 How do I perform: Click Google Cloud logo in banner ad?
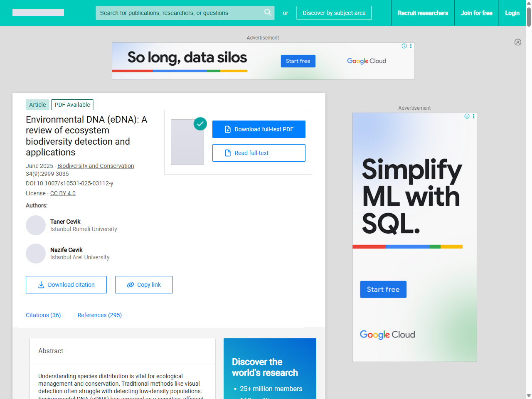pyautogui.click(x=367, y=61)
